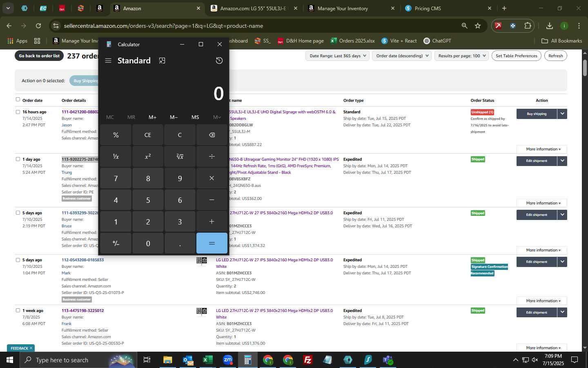
Task: Open Chrome downloads icon
Action: pyautogui.click(x=550, y=26)
